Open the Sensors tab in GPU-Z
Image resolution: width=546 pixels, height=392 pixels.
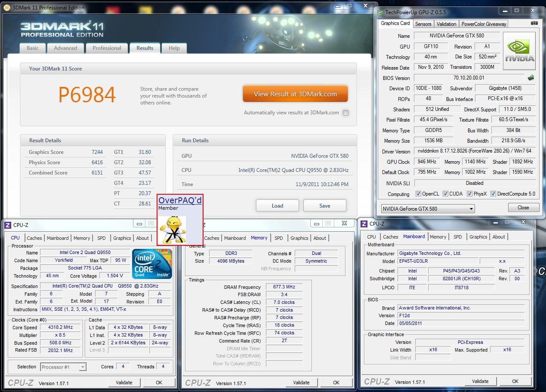423,24
